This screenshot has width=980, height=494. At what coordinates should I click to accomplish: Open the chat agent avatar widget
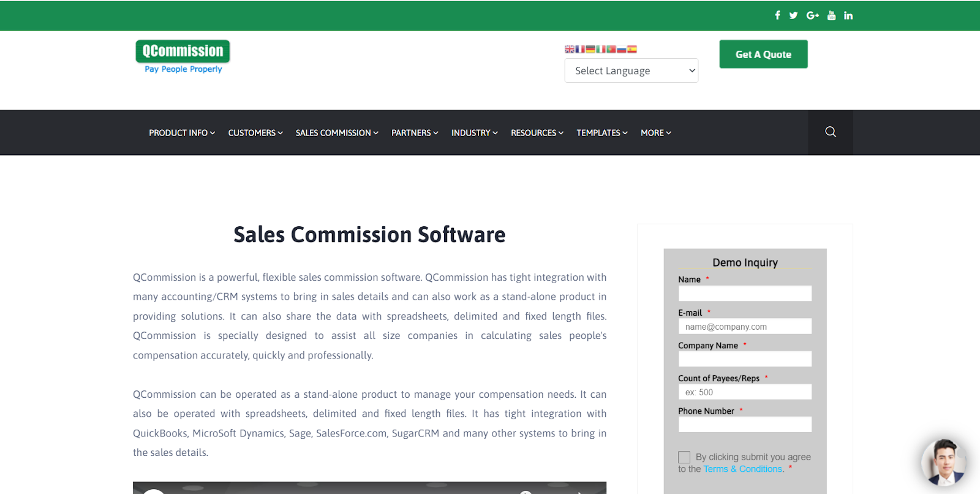coord(944,463)
